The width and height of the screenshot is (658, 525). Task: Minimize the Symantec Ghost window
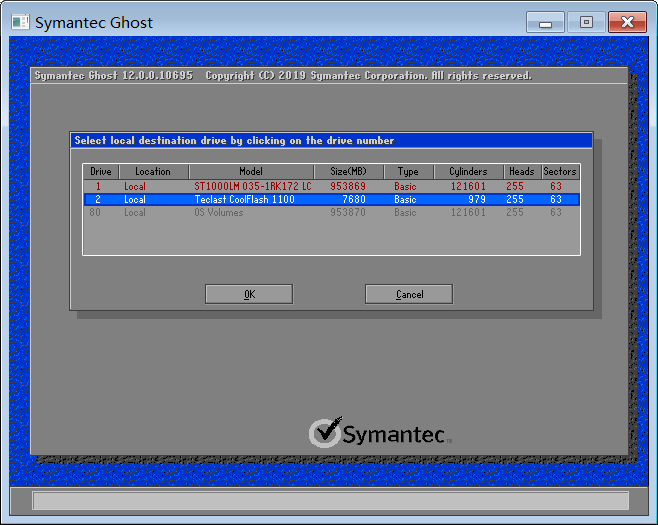(545, 22)
